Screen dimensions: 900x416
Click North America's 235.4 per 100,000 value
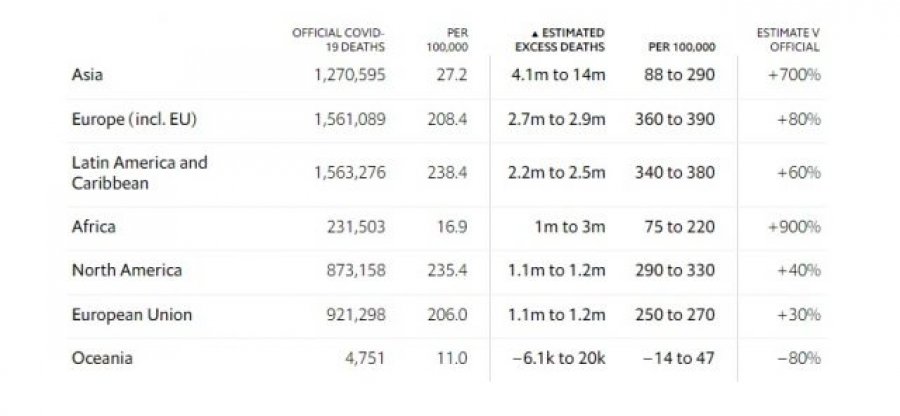(447, 270)
